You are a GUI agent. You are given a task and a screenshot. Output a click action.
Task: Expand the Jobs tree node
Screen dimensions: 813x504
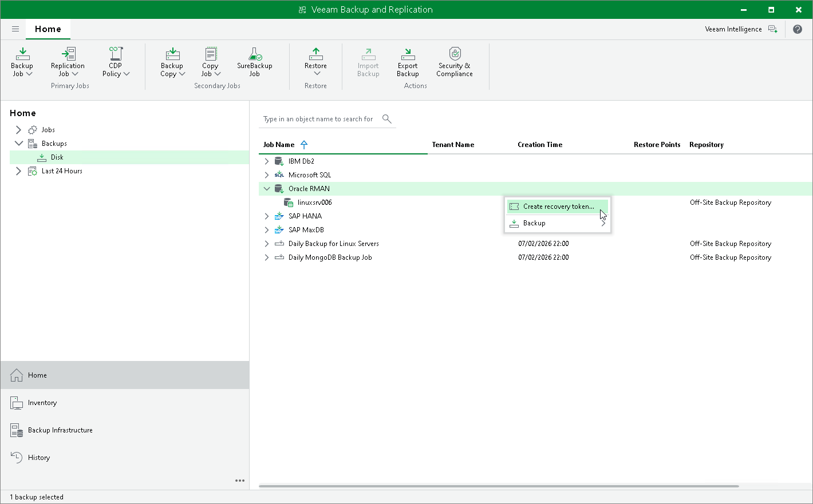point(18,130)
